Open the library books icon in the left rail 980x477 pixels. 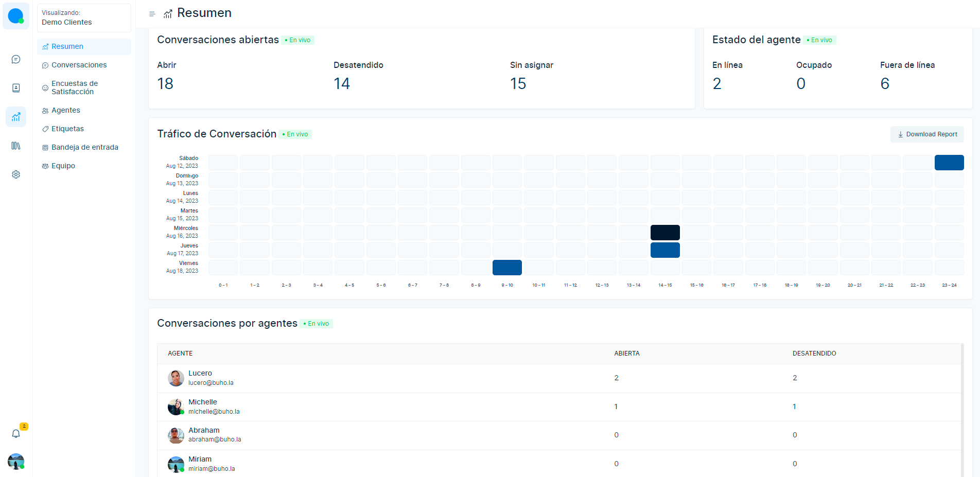(16, 146)
